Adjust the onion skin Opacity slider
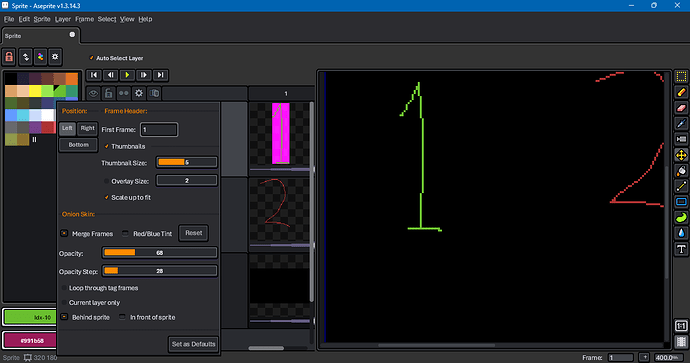The height and width of the screenshot is (363, 690). point(160,253)
